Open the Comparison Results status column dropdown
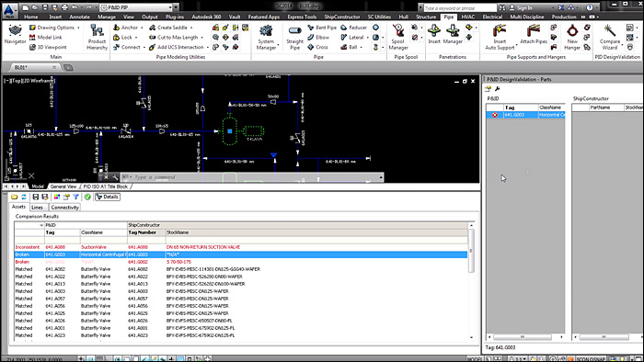The width and height of the screenshot is (644, 362). tap(41, 225)
